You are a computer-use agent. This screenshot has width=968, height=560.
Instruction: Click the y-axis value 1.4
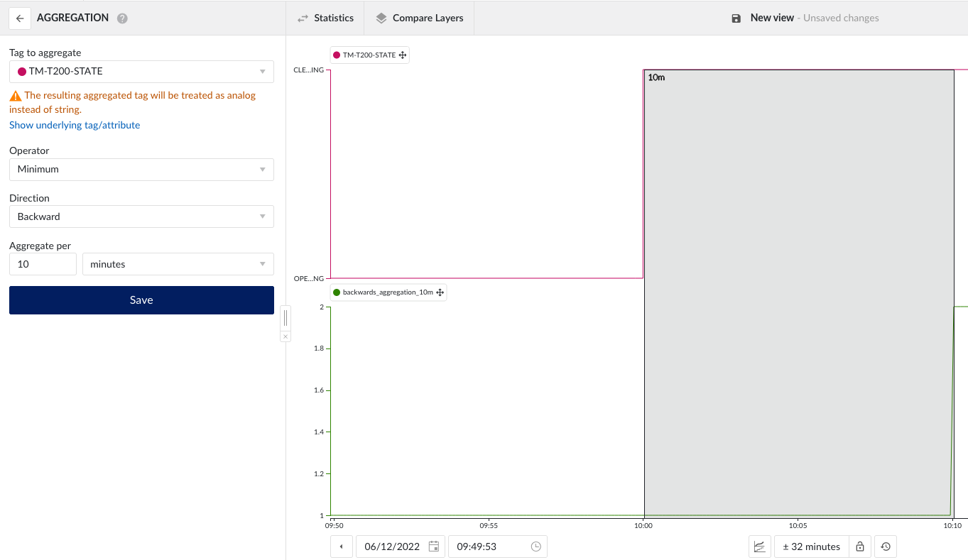coord(319,432)
